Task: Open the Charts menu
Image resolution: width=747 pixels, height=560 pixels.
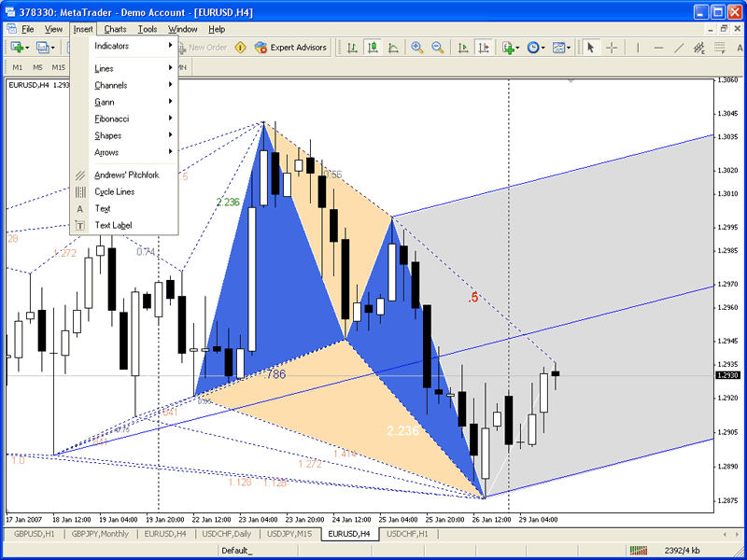Action: (x=115, y=29)
